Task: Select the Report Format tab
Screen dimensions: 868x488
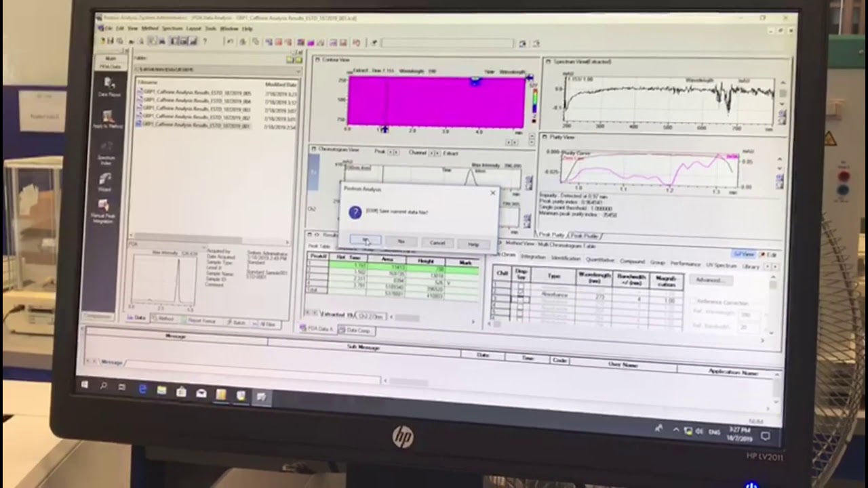Action: click(x=201, y=320)
